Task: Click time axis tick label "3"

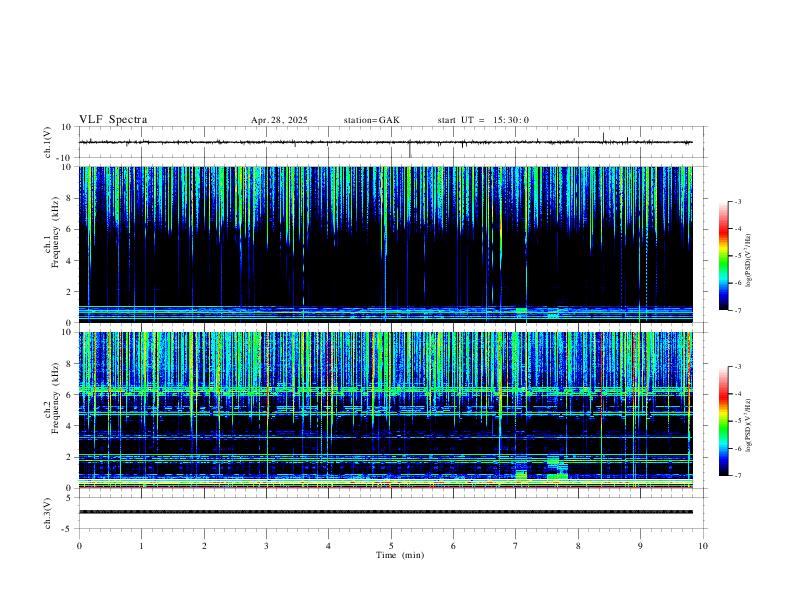Action: 266,546
